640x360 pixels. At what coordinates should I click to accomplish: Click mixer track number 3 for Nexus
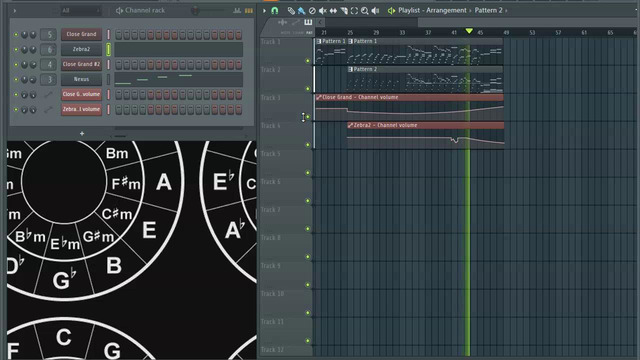click(x=49, y=80)
